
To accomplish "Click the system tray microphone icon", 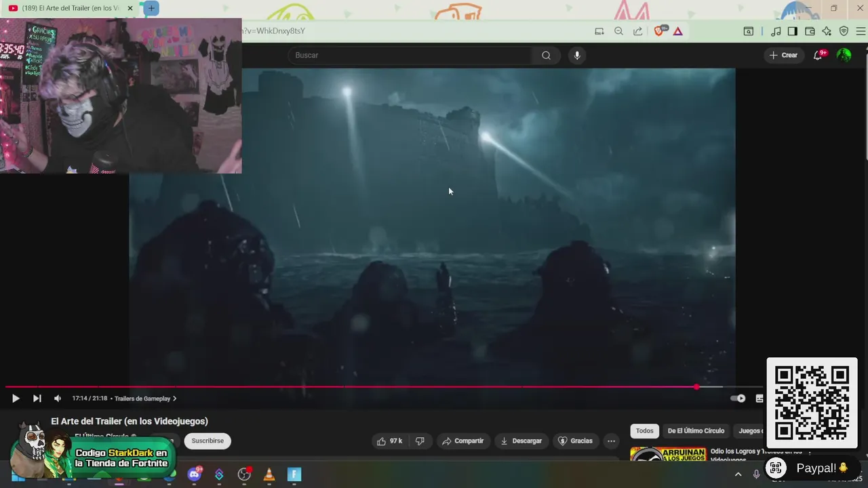I will click(756, 474).
